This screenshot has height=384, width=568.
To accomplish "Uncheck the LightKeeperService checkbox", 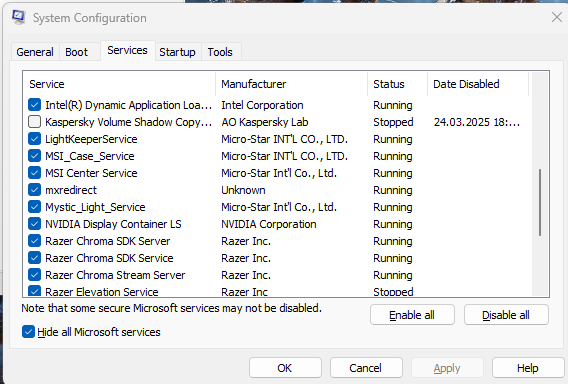I will coord(34,139).
